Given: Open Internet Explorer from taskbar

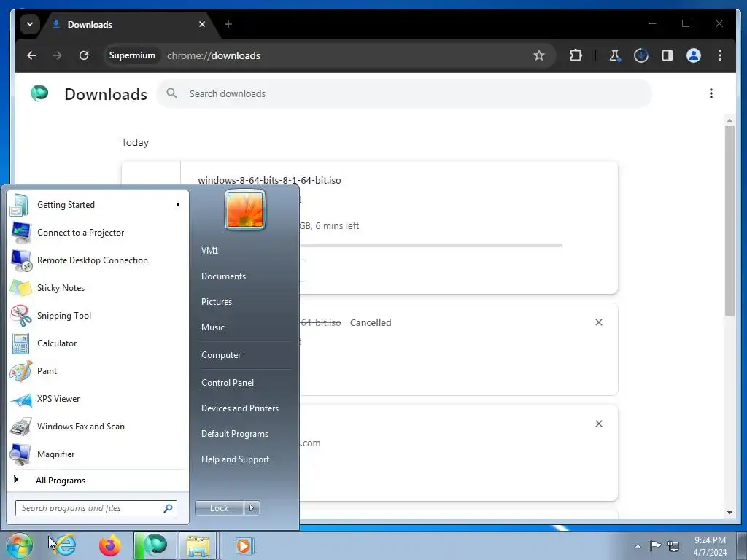Looking at the screenshot, I should (65, 545).
